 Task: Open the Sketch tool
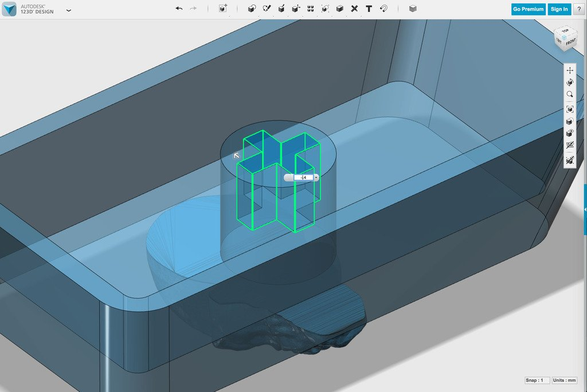(267, 8)
